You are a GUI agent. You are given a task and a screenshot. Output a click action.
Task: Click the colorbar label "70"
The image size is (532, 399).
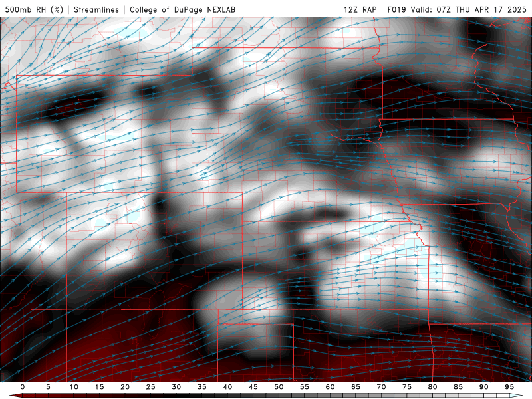pyautogui.click(x=381, y=387)
